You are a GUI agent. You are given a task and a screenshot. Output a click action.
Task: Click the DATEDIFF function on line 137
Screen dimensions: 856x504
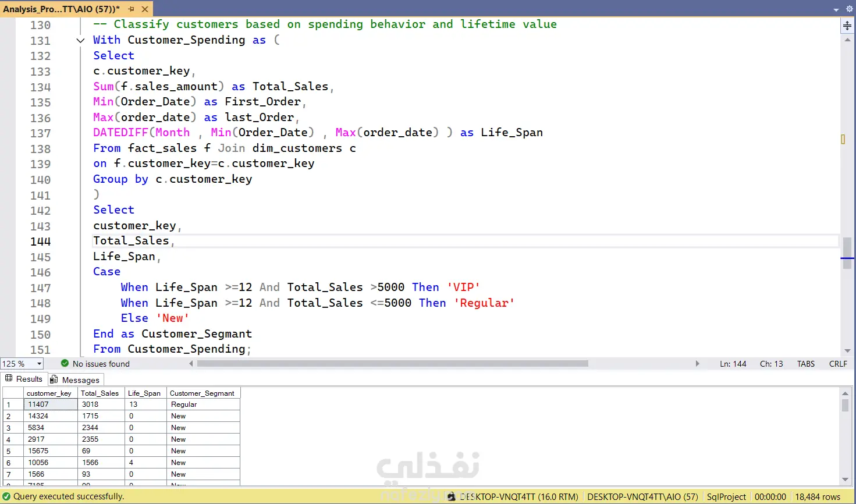tap(120, 133)
